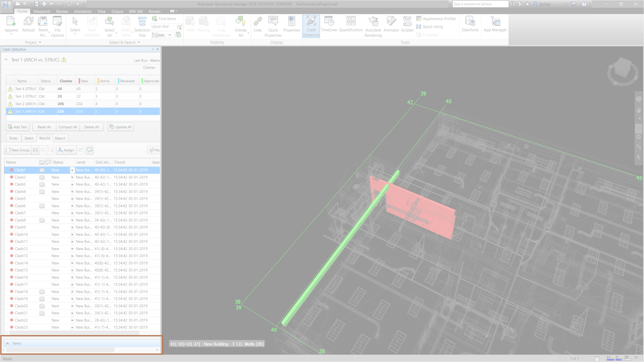Screen dimensions: 644x362
Task: Open the Report tab in Clash Detective
Action: pyautogui.click(x=60, y=138)
